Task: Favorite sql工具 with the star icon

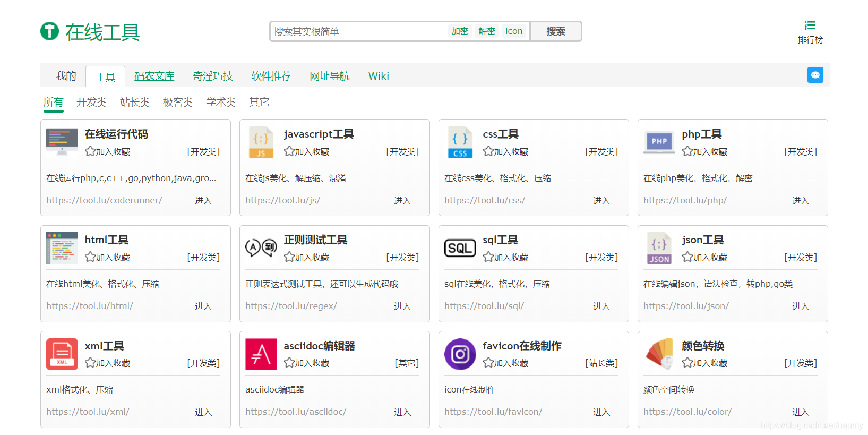Action: pyautogui.click(x=488, y=257)
